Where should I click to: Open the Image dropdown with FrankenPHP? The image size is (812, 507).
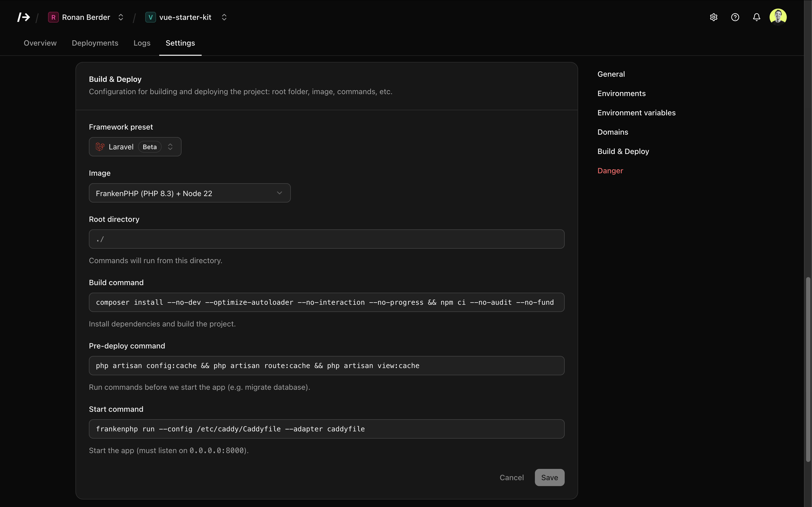point(190,193)
